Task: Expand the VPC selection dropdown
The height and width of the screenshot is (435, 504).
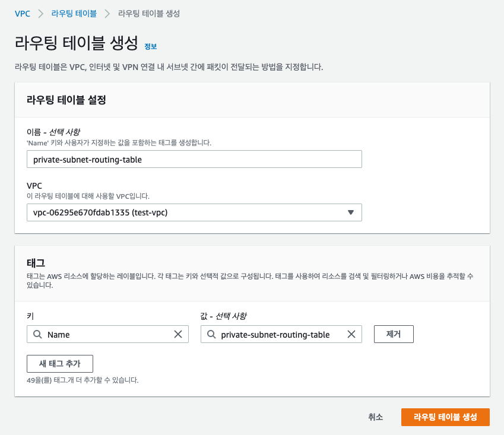Action: coord(194,212)
